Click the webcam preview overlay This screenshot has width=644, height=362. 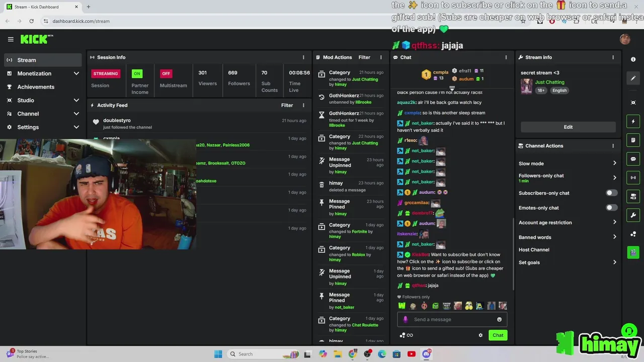pyautogui.click(x=98, y=194)
